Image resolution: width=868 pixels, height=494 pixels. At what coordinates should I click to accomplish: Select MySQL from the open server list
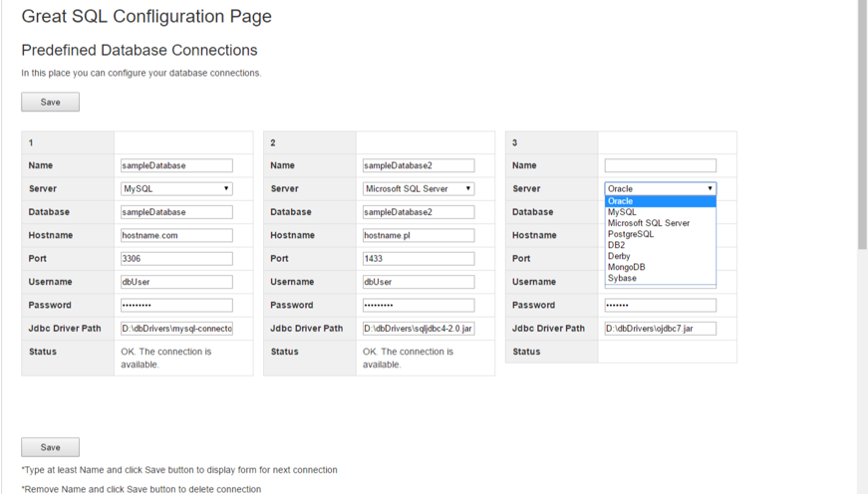pos(622,212)
